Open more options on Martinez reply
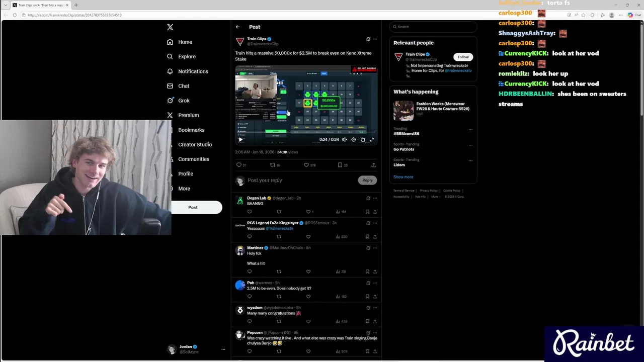 375,248
